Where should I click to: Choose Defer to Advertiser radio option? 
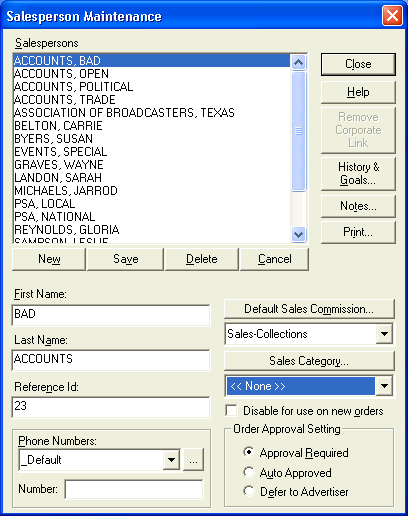(249, 491)
